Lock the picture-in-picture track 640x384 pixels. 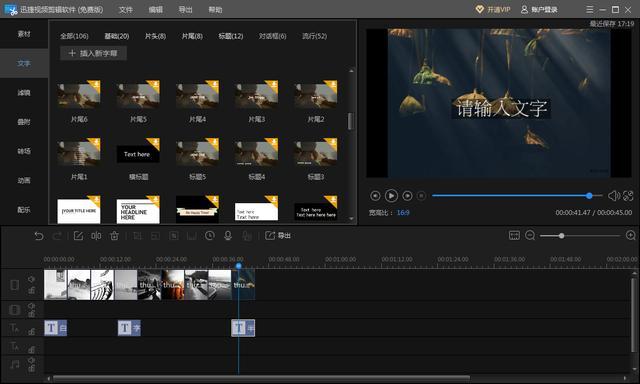31,314
